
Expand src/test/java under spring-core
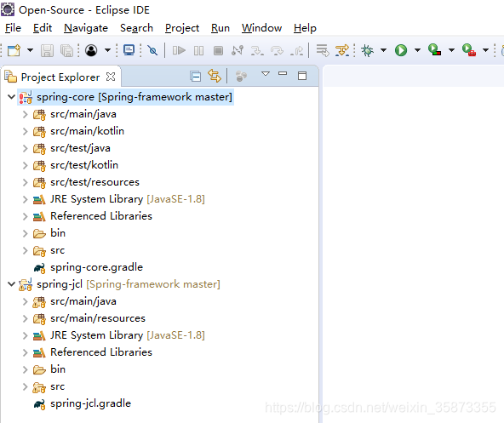26,148
